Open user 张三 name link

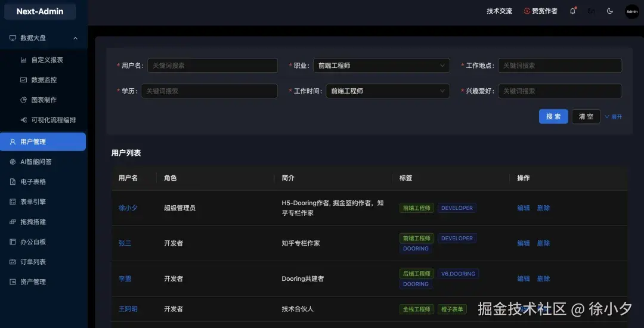pos(125,243)
